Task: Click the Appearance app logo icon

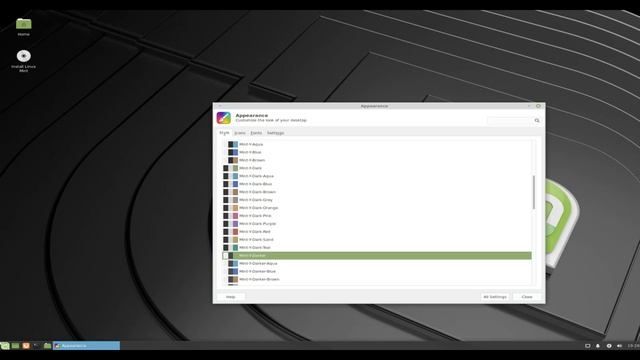Action: point(224,118)
